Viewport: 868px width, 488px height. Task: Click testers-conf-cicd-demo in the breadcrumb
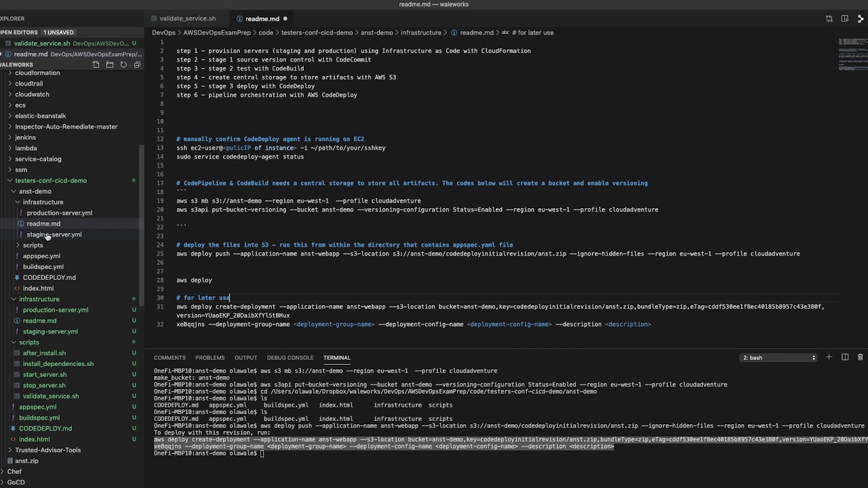coord(317,33)
